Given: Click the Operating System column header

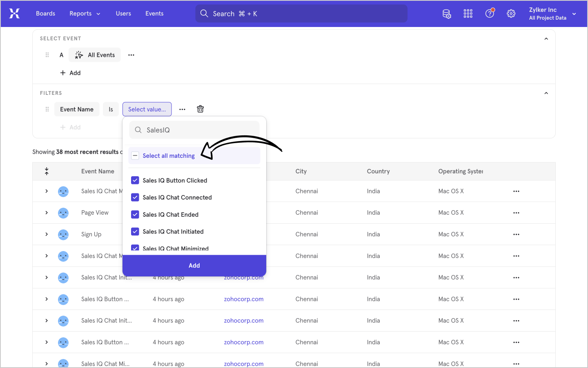Looking at the screenshot, I should (461, 171).
